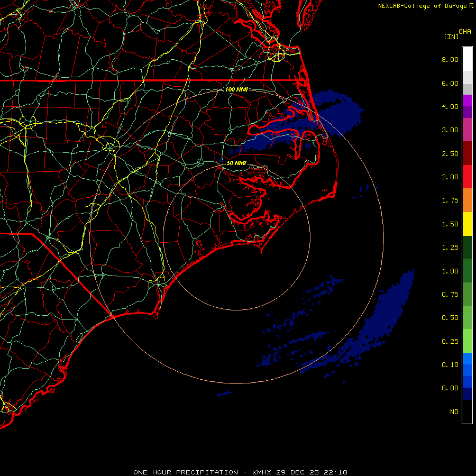Viewport: 476px width, 476px height.
Task: Click the 6.00 legend value
Action: 450,83
